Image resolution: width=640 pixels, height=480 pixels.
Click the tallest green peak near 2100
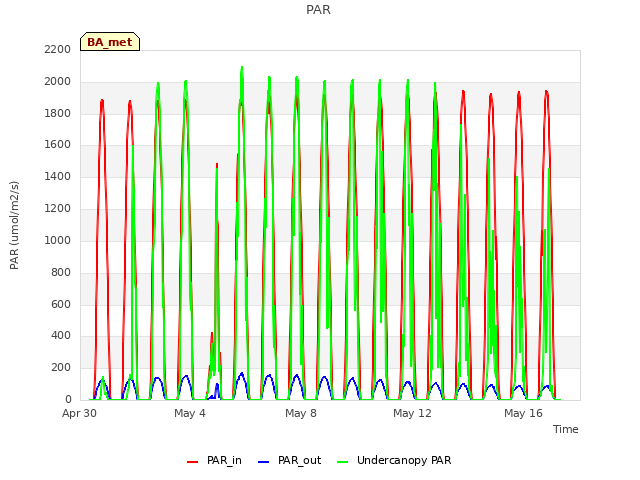242,67
